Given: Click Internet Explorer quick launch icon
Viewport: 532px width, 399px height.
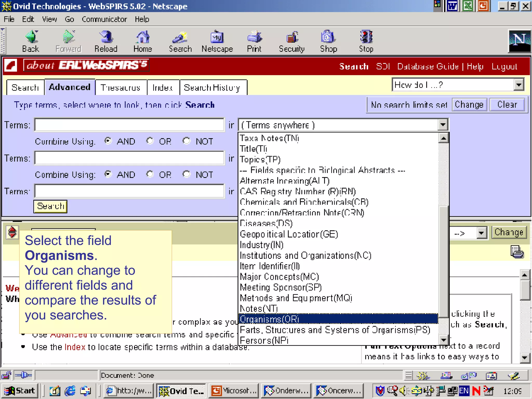Looking at the screenshot, I should 70,391.
